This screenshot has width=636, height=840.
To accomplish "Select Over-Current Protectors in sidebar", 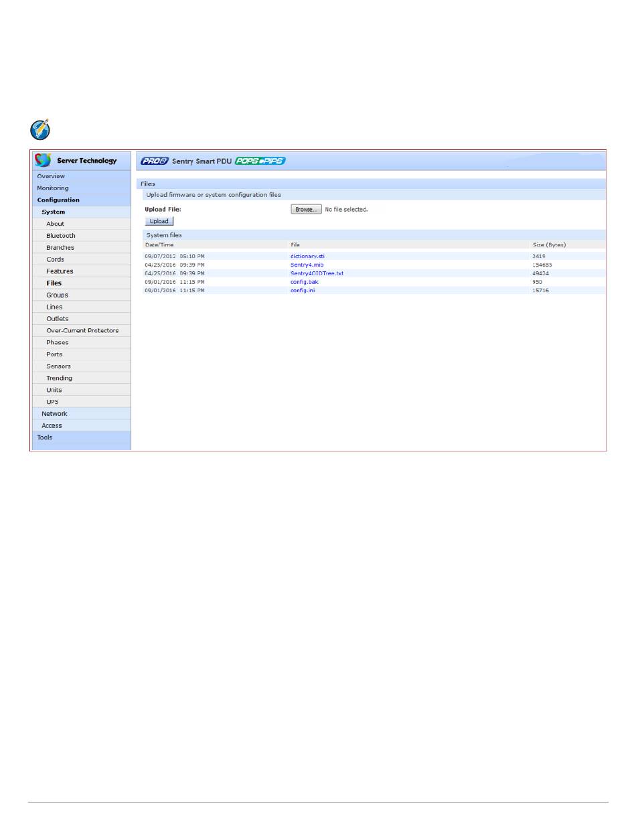I will [x=82, y=331].
